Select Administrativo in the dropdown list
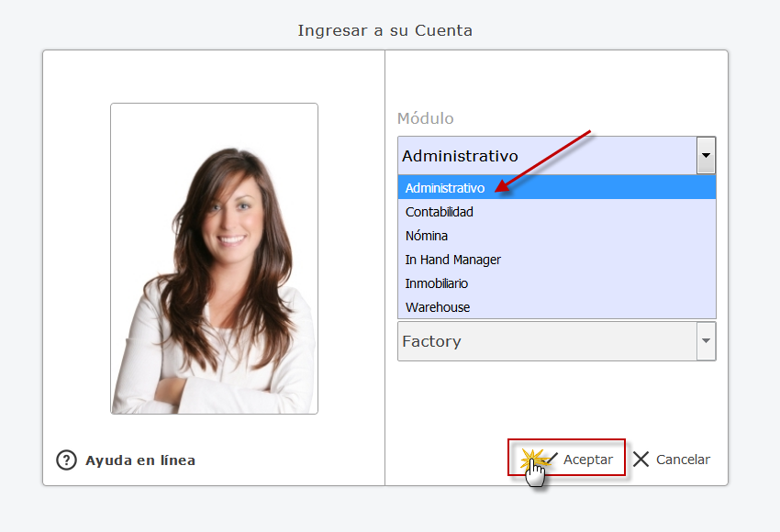This screenshot has width=780, height=532. click(557, 187)
